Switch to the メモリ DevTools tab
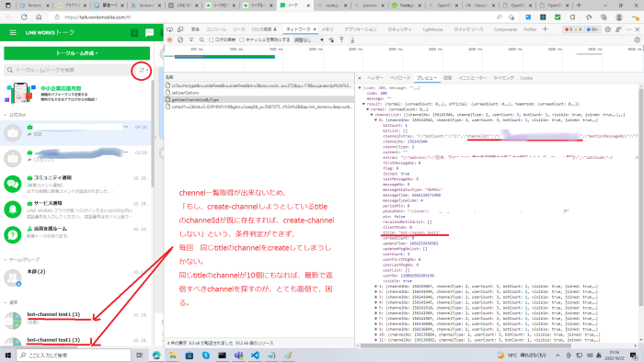This screenshot has height=362, width=644. (328, 29)
